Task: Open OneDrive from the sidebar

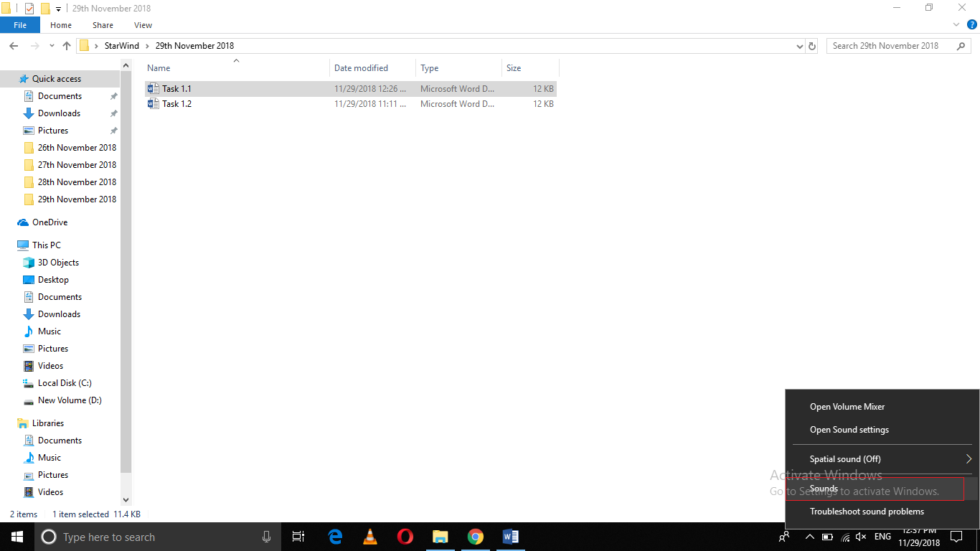Action: 50,222
